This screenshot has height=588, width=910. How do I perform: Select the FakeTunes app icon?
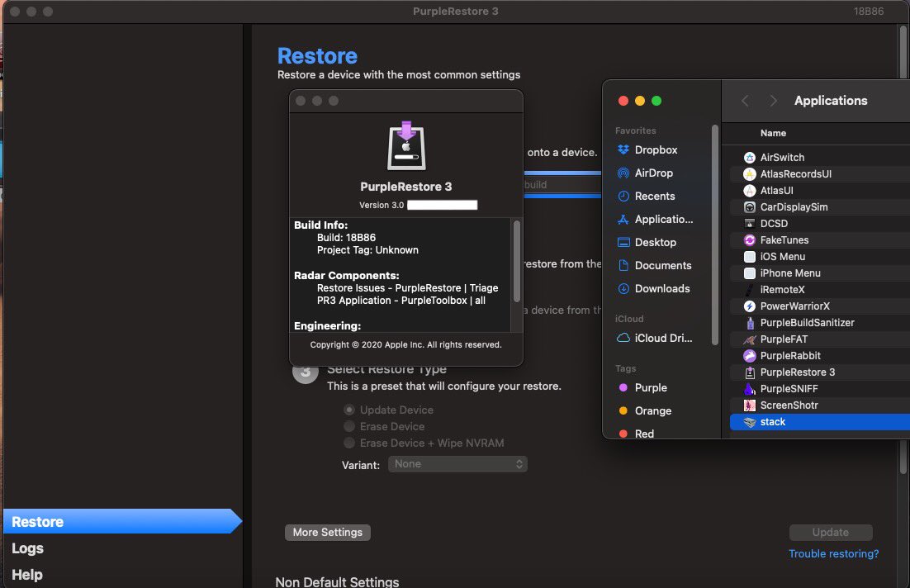point(749,240)
